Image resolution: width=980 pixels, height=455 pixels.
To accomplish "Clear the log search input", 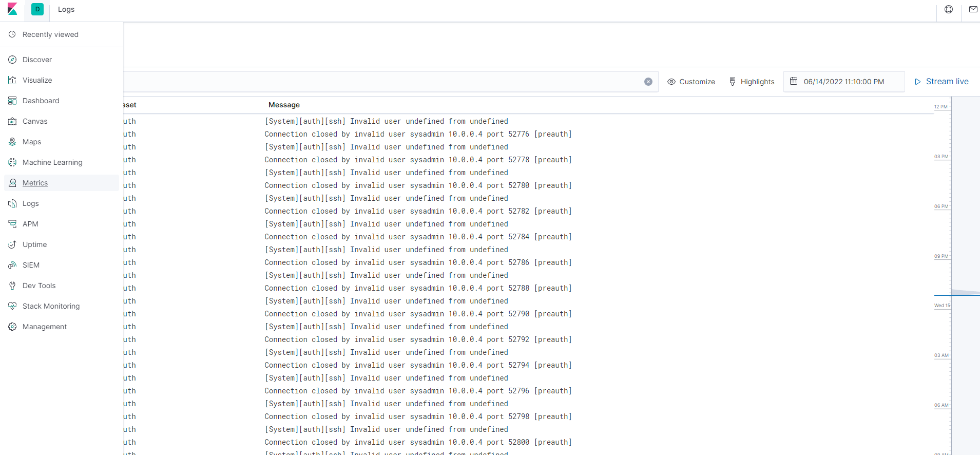I will (648, 82).
